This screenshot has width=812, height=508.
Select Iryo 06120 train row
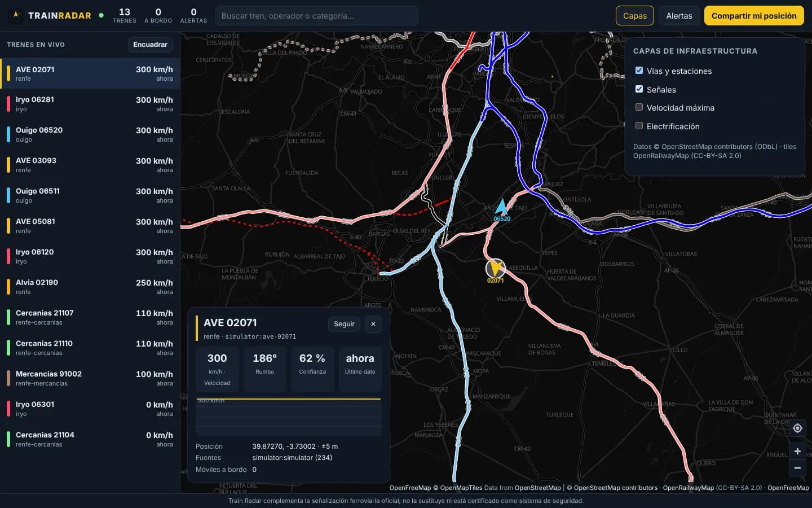[x=90, y=256]
